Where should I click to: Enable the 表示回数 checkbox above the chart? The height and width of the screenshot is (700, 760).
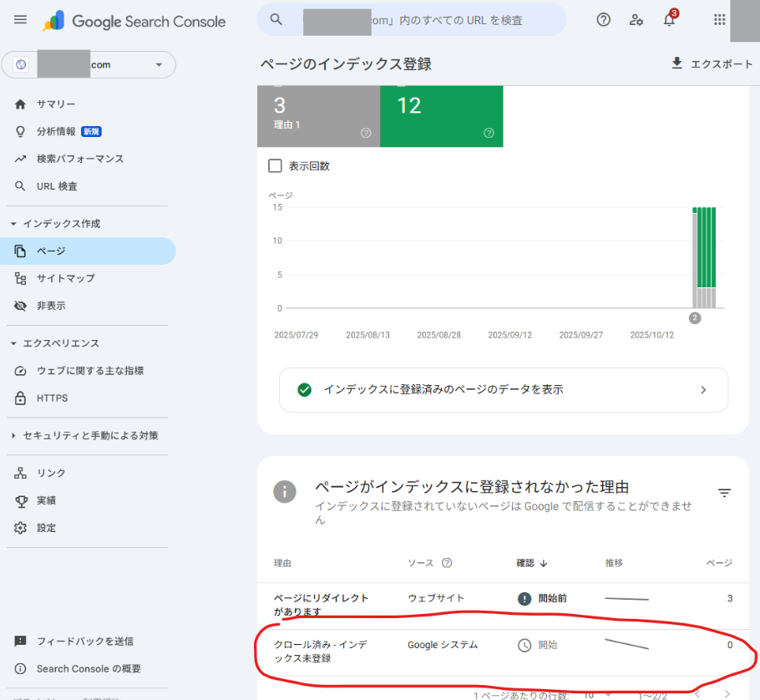click(276, 165)
